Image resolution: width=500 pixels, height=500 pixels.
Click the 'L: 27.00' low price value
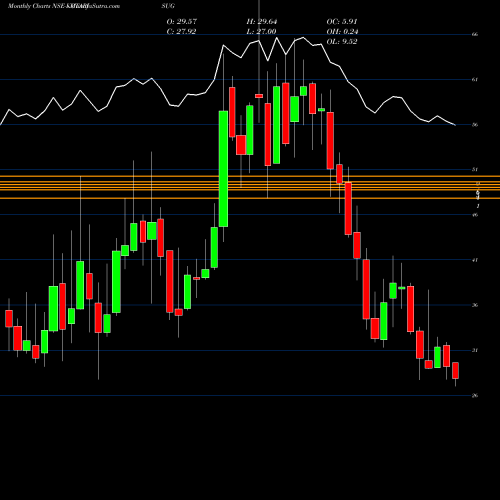261,32
